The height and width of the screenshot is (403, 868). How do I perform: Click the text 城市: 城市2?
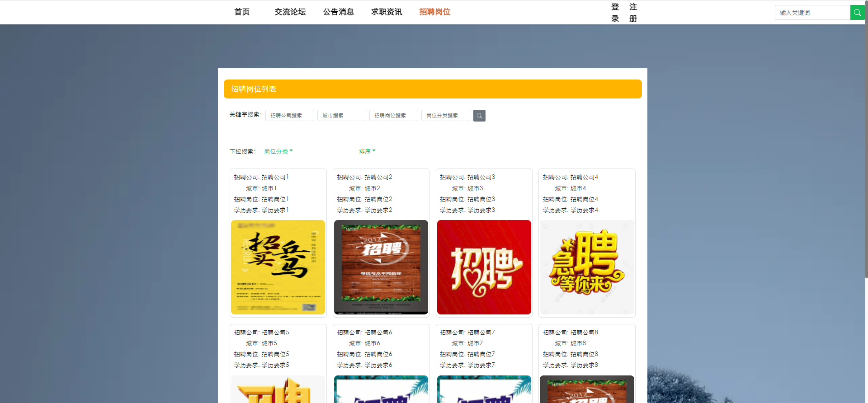coord(364,188)
